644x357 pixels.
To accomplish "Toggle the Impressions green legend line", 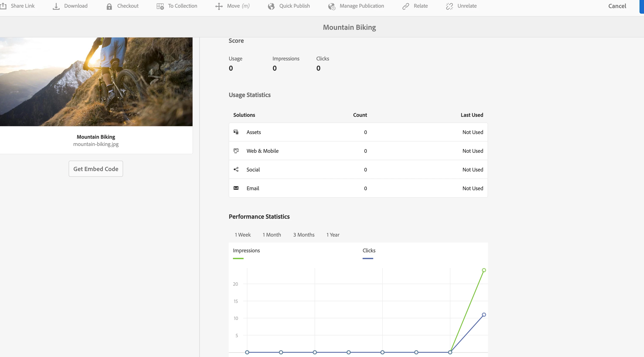I will (238, 258).
